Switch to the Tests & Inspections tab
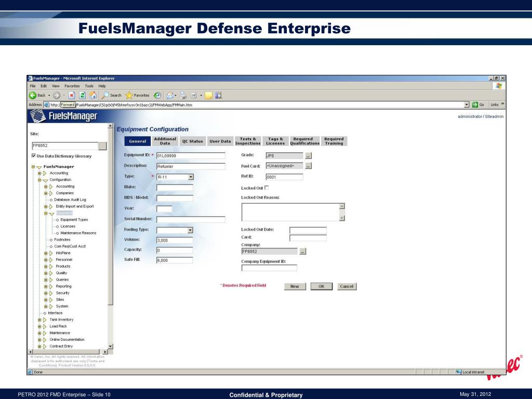The height and width of the screenshot is (399, 532). [x=248, y=141]
